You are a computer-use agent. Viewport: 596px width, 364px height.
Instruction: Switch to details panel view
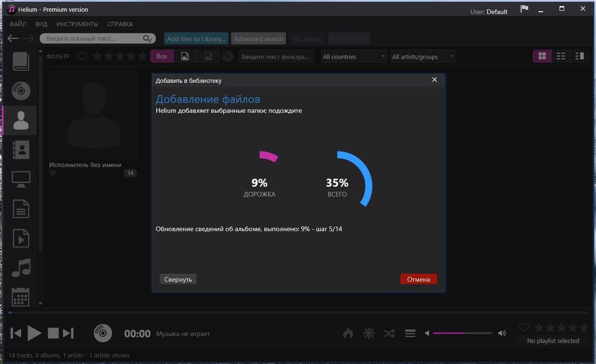[x=580, y=56]
